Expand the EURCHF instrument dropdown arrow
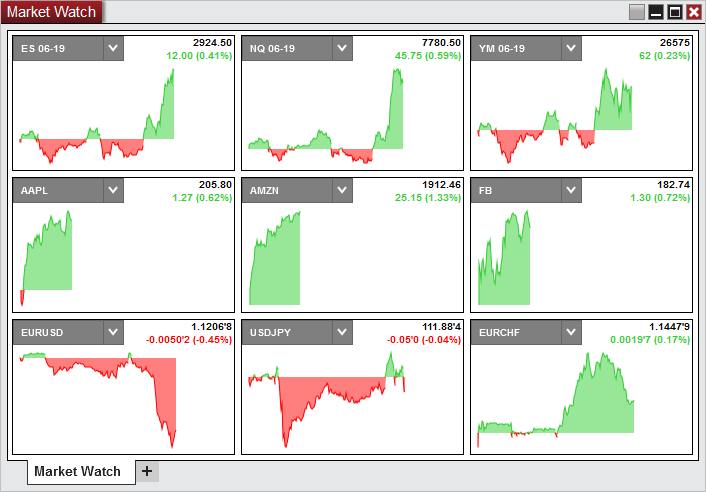 tap(571, 332)
